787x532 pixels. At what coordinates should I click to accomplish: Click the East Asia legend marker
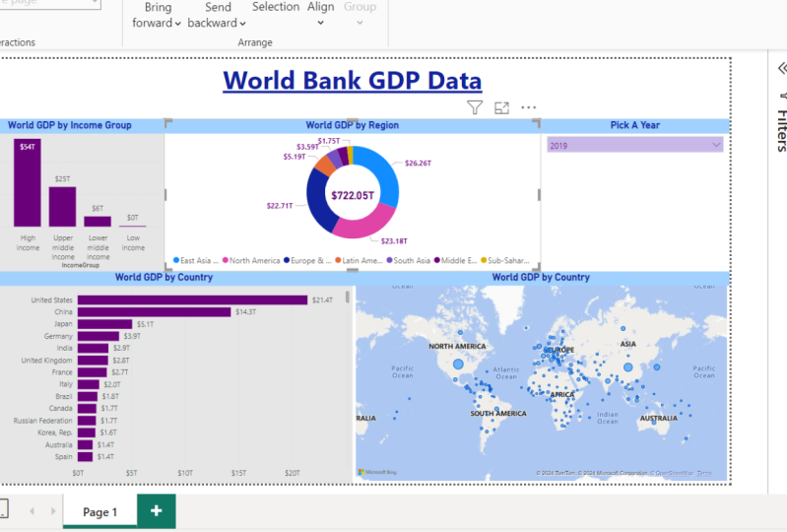(176, 260)
